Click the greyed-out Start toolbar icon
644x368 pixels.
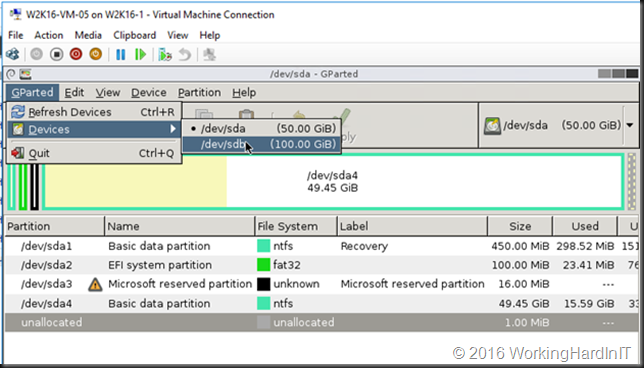tap(37, 54)
